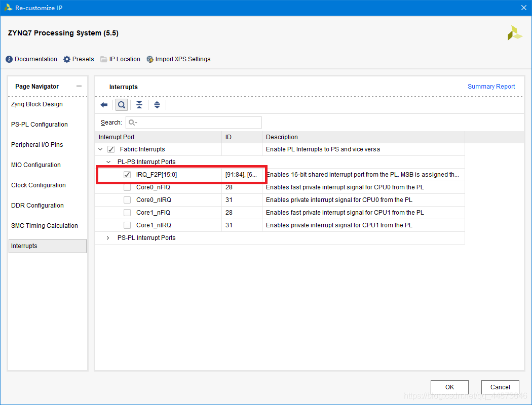Collapse the Fabric Interrupts tree node
Viewport: 532px width, 405px height.
click(x=100, y=149)
